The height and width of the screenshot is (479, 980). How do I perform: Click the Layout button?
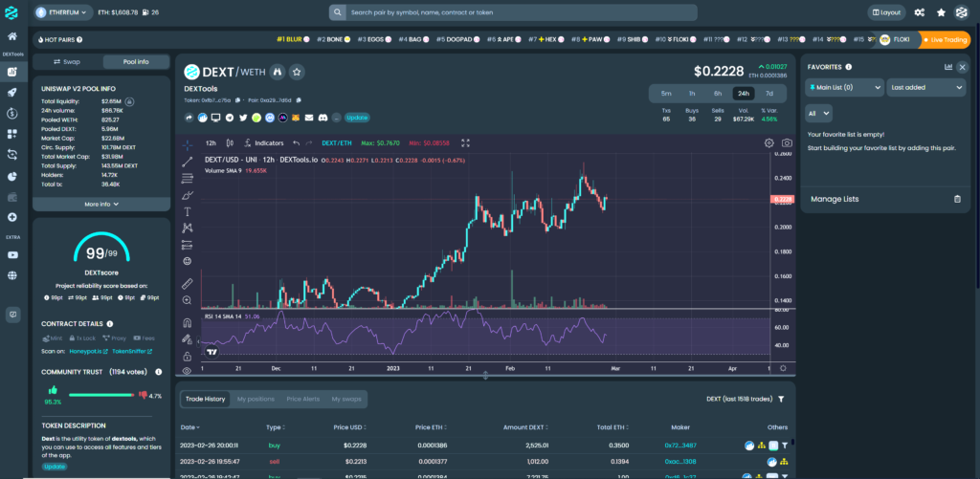click(886, 12)
